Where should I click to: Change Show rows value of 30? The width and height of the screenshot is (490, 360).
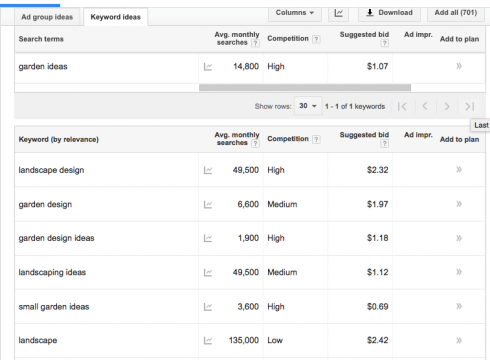[x=308, y=106]
